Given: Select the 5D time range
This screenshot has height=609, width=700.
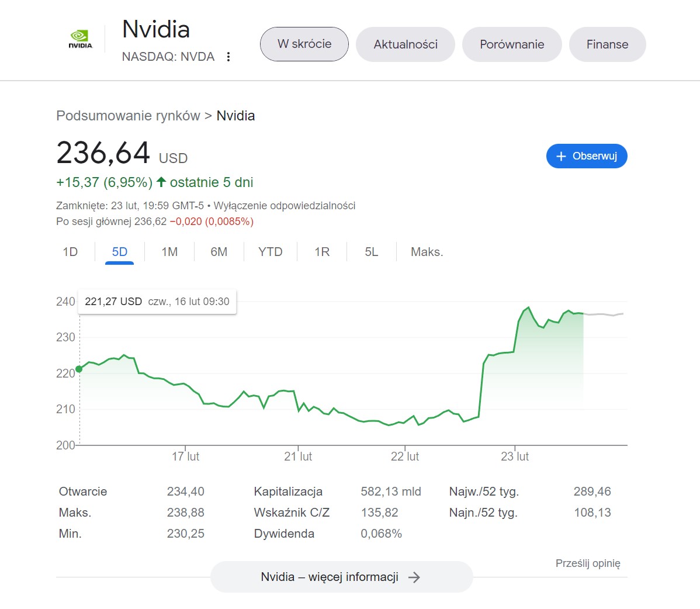Looking at the screenshot, I should pos(119,252).
